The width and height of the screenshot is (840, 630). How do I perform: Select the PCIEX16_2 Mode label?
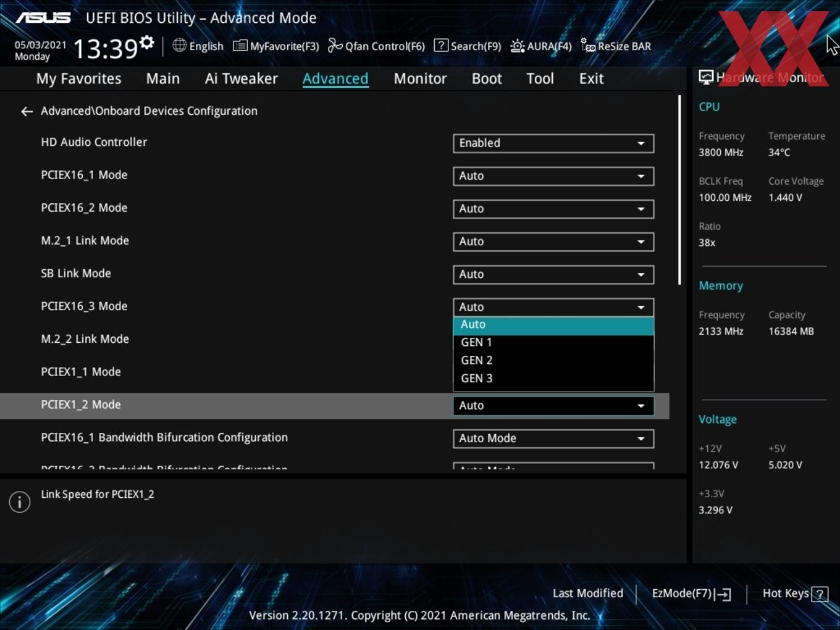pos(84,208)
